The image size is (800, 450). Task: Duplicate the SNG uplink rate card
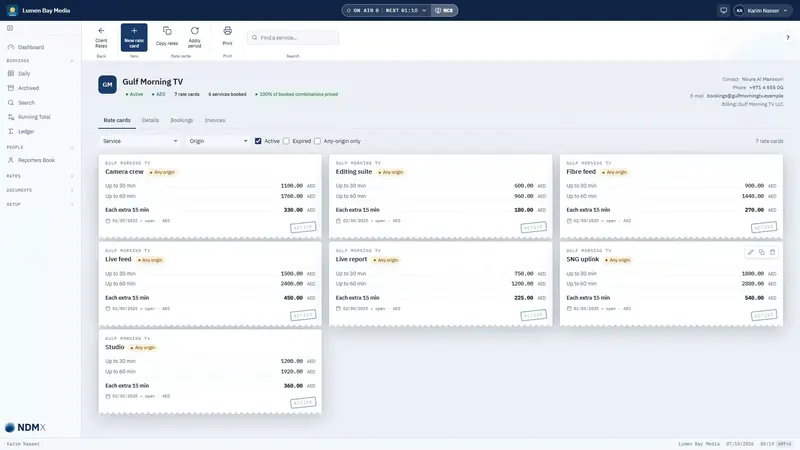pyautogui.click(x=761, y=252)
